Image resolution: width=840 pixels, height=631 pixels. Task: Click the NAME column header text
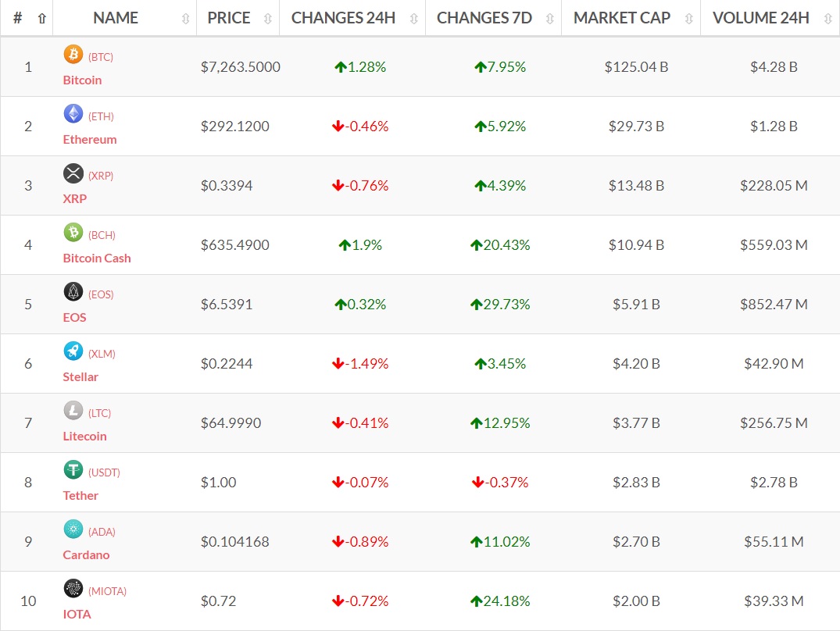click(x=116, y=18)
